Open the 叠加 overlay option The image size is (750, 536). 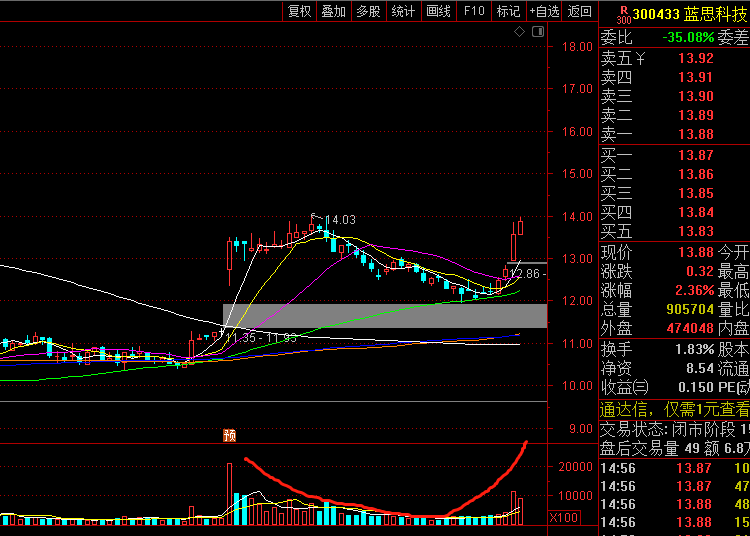pyautogui.click(x=333, y=11)
